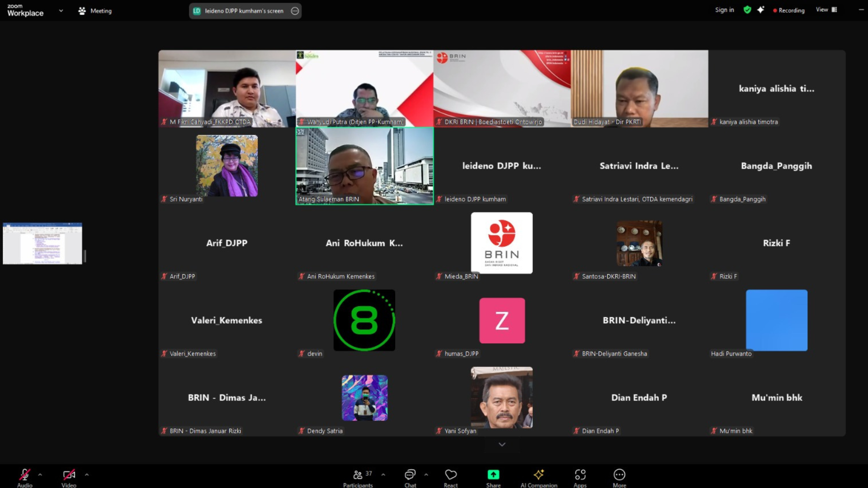Select Wahyudi Putra video tile
This screenshot has width=868, height=488.
pyautogui.click(x=364, y=89)
